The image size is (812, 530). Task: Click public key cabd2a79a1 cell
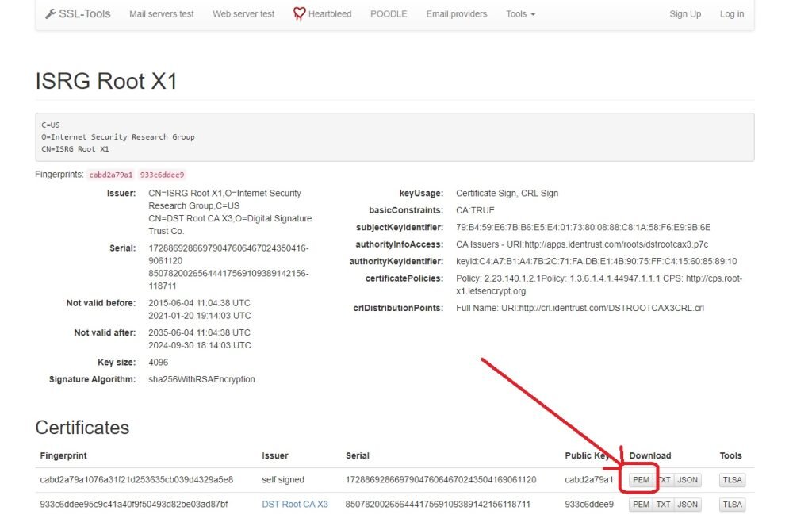(589, 480)
